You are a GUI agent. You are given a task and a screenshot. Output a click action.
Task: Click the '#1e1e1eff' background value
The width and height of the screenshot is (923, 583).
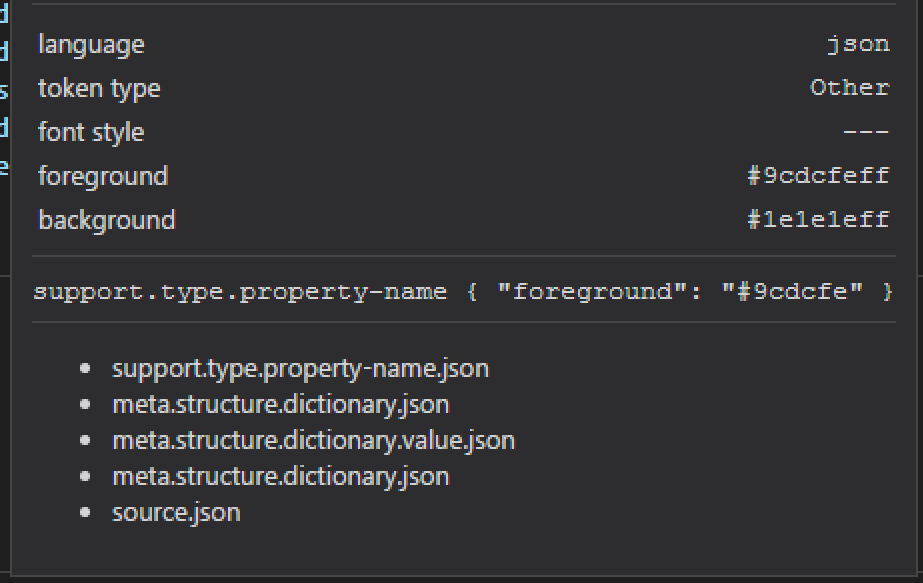point(818,220)
